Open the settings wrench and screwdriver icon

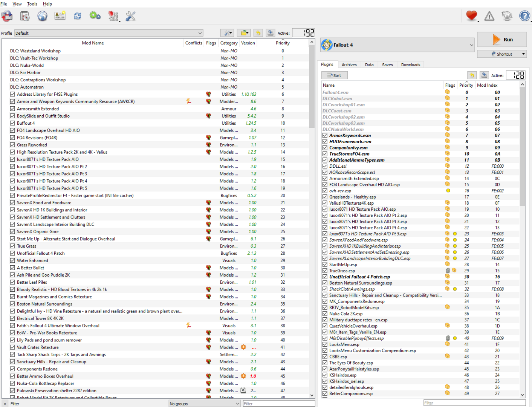point(130,16)
